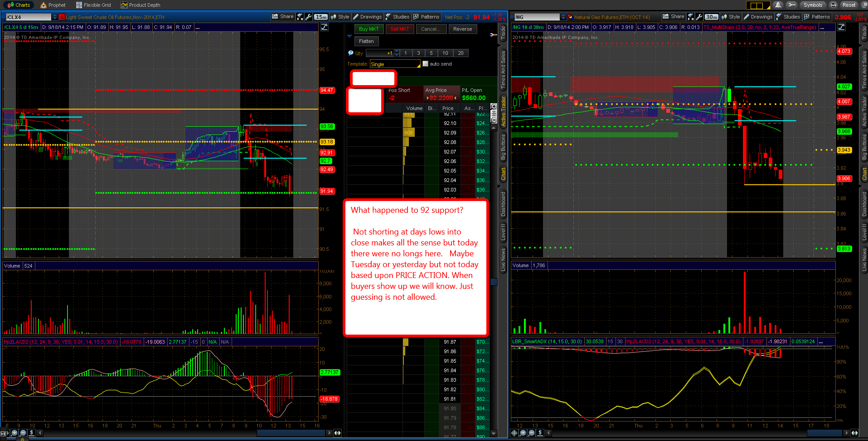Toggle the scale icon on crude chart
The width and height of the screenshot is (868, 441).
click(325, 27)
